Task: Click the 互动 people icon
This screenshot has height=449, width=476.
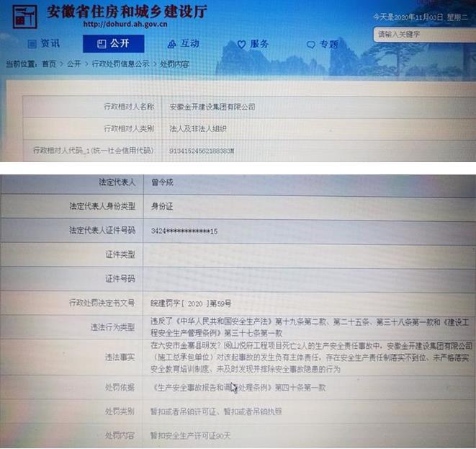Action: pyautogui.click(x=172, y=45)
